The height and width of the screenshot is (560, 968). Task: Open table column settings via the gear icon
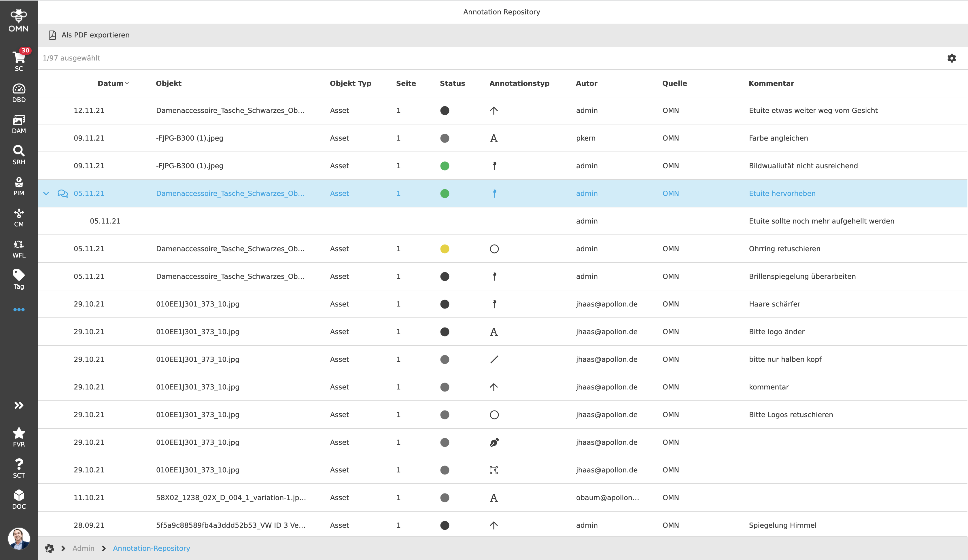tap(952, 58)
